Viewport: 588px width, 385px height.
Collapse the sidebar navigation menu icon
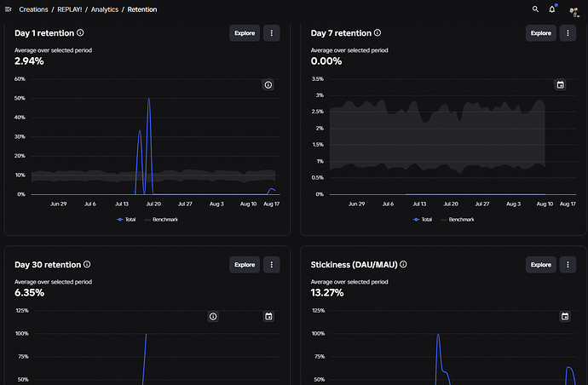9,9
